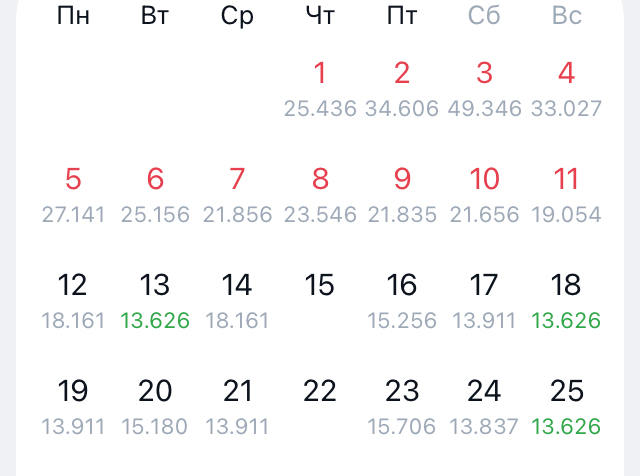Viewport: 640px width, 476px height.
Task: Select day 9 priced 21.835
Action: tap(402, 193)
